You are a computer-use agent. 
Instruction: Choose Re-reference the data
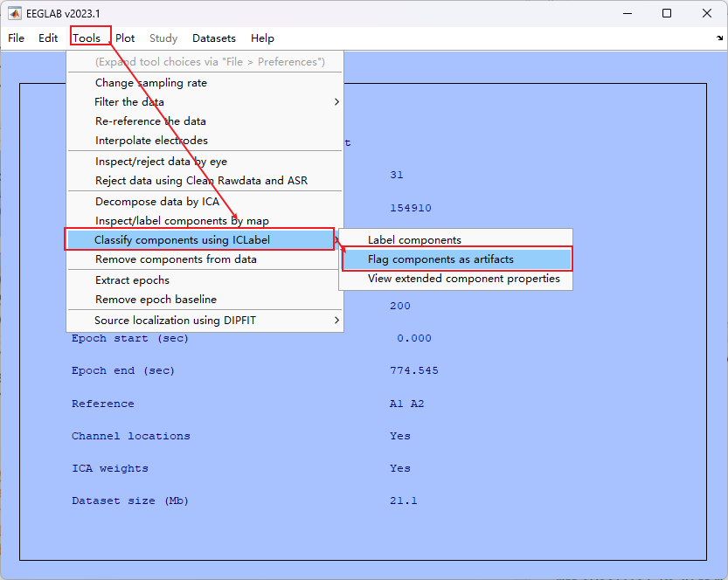(205, 121)
